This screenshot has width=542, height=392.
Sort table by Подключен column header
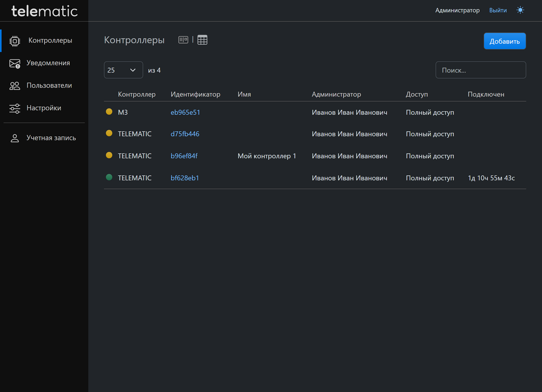point(486,94)
